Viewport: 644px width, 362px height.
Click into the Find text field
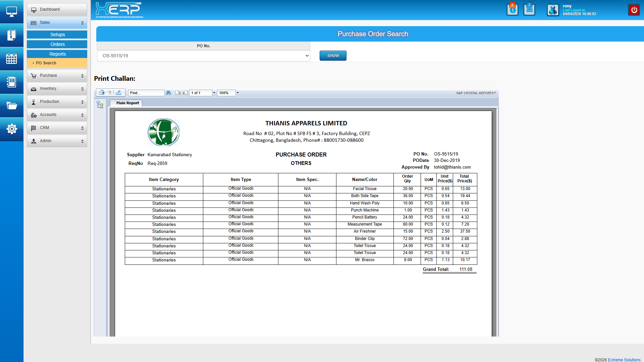coord(146,93)
